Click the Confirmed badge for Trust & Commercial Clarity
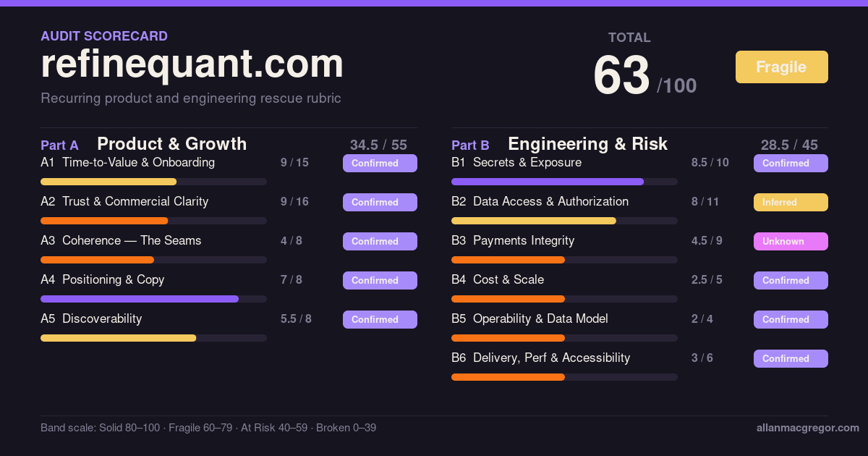Viewport: 868px width, 456px height. pos(380,202)
